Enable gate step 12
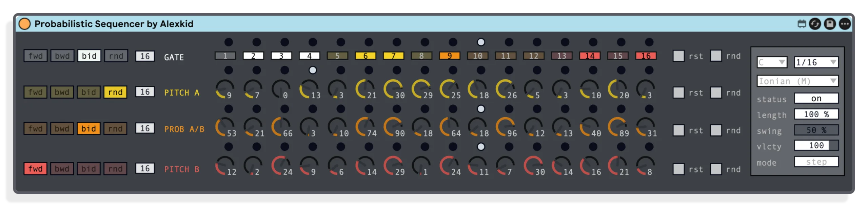868x207 pixels. tap(533, 56)
